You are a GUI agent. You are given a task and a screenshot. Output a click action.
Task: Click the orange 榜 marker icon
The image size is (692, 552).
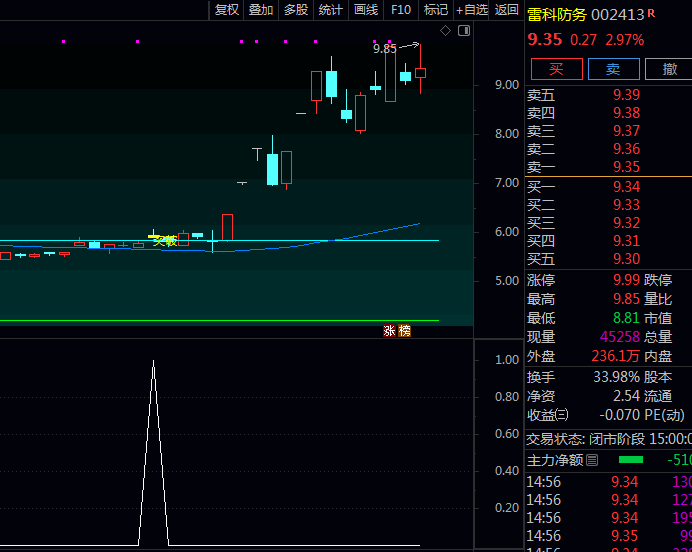(404, 331)
